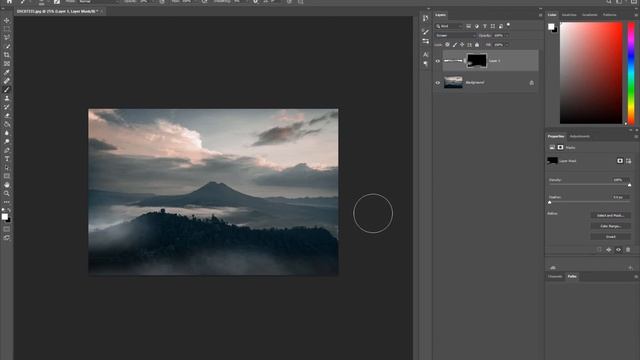Toggle prevent artboard auto-nesting lock
This screenshot has height=360, width=640.
point(469,45)
